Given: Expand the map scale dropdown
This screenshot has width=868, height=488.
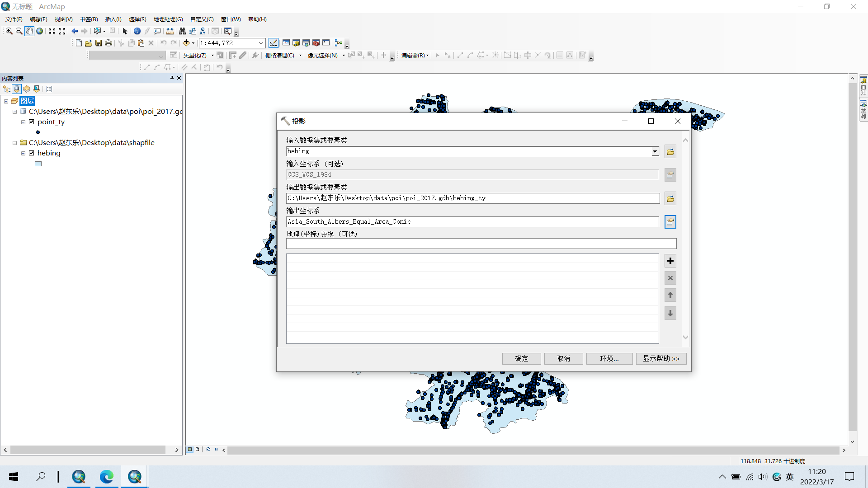Looking at the screenshot, I should coord(261,43).
